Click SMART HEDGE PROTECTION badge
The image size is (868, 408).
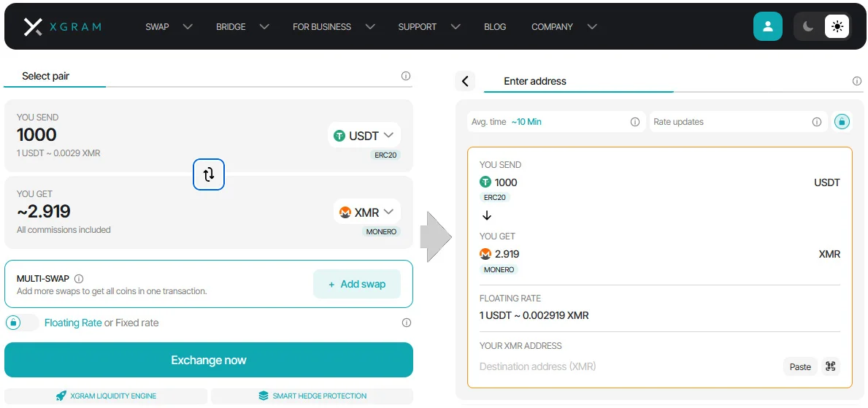312,396
